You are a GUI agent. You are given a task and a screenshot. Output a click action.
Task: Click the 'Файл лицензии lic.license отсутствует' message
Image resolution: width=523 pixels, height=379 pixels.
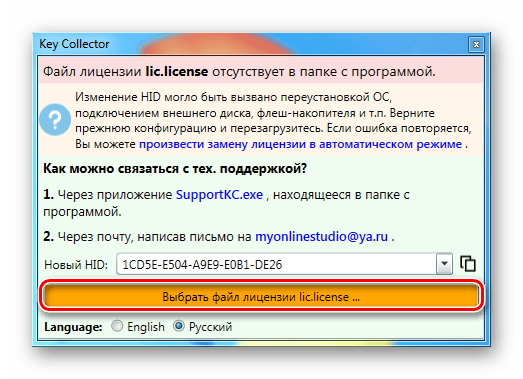239,71
